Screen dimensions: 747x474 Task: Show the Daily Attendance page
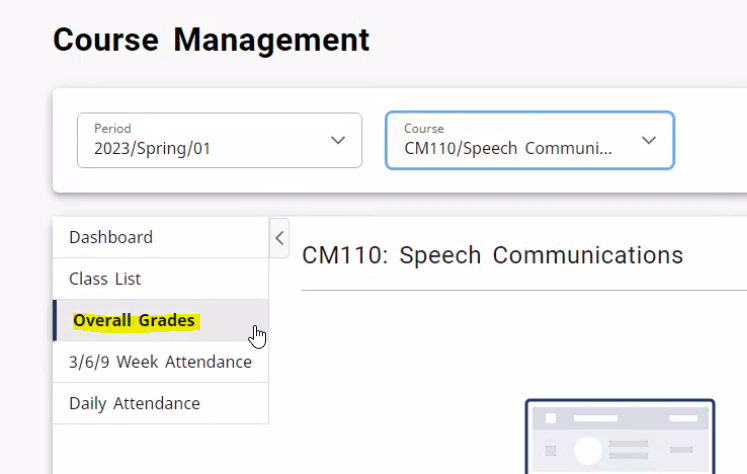click(x=134, y=404)
